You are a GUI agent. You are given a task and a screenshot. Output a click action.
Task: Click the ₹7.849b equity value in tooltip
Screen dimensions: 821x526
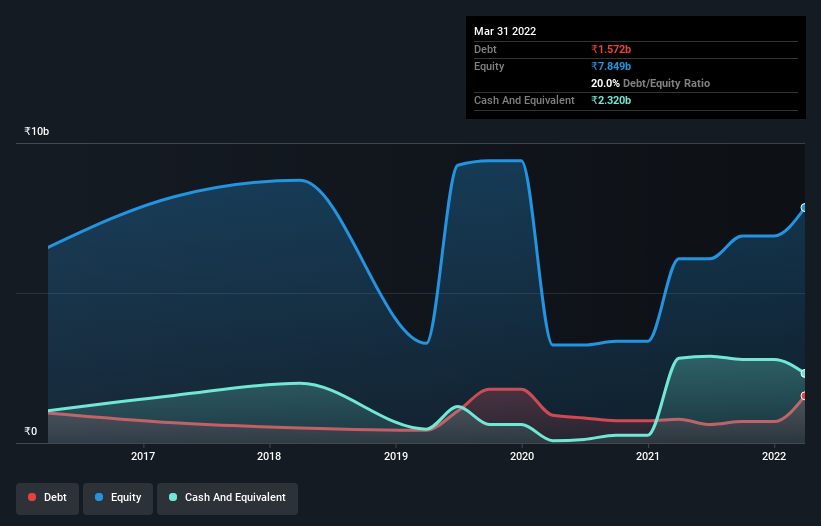click(x=611, y=66)
